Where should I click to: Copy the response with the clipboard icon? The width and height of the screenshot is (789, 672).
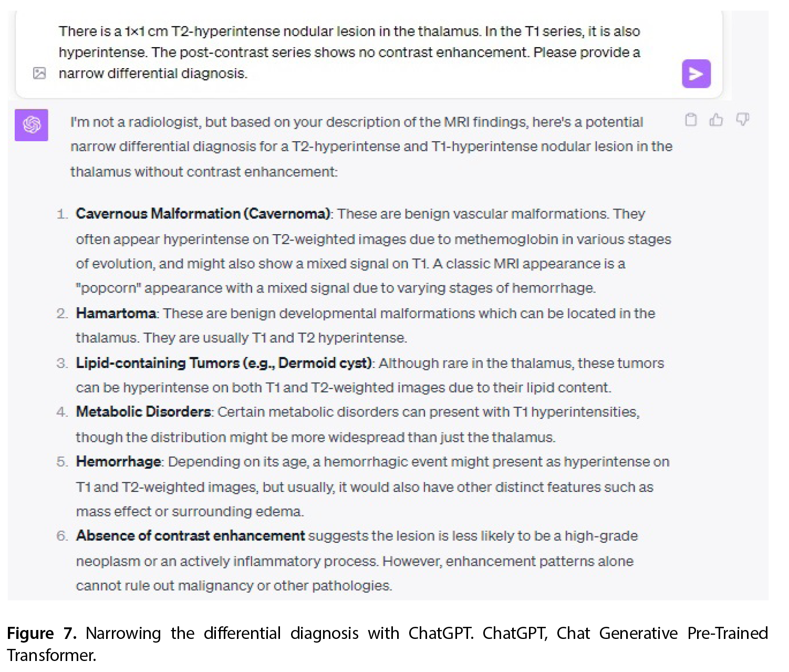691,120
